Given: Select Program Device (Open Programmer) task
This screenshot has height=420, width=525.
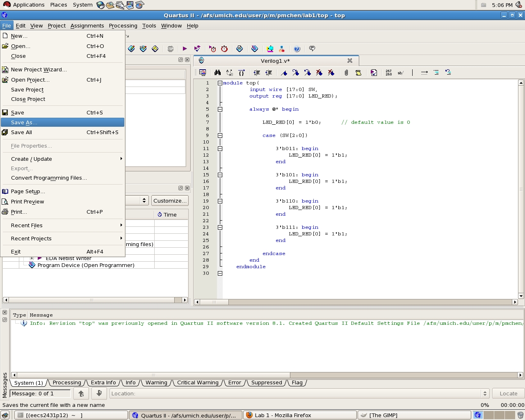Looking at the screenshot, I should tap(86, 265).
